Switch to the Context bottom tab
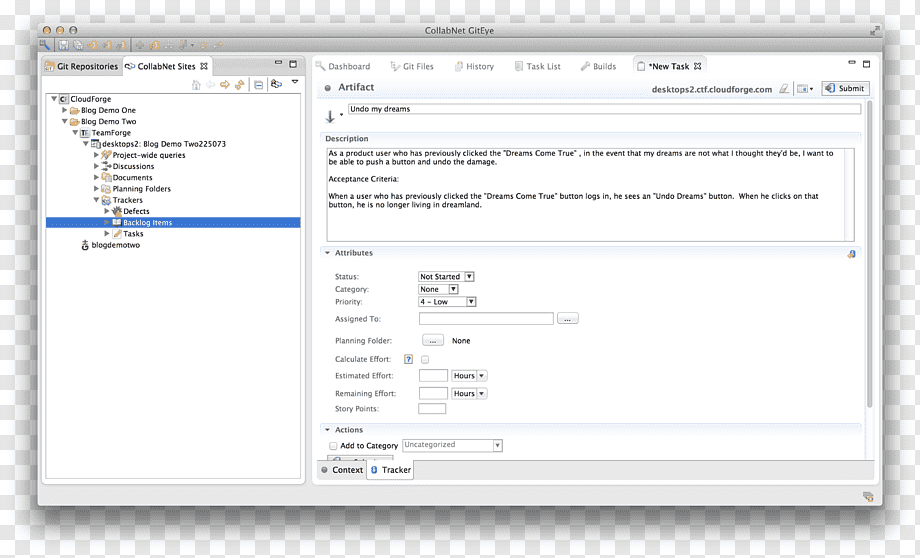The width and height of the screenshot is (920, 558). (343, 470)
